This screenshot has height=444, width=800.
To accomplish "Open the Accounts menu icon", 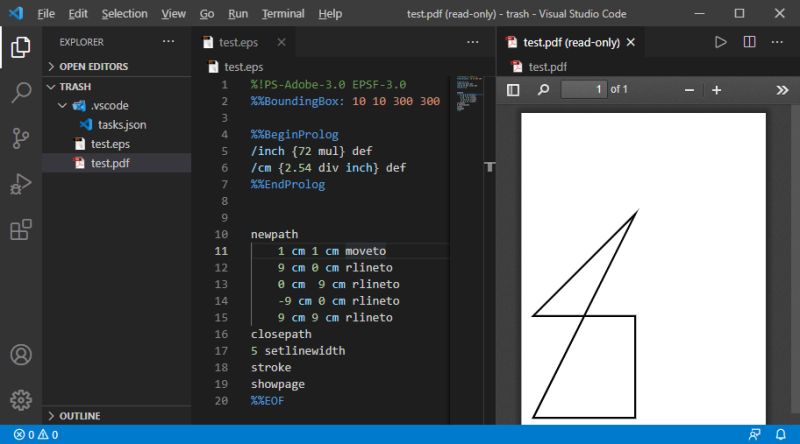I will [x=20, y=355].
